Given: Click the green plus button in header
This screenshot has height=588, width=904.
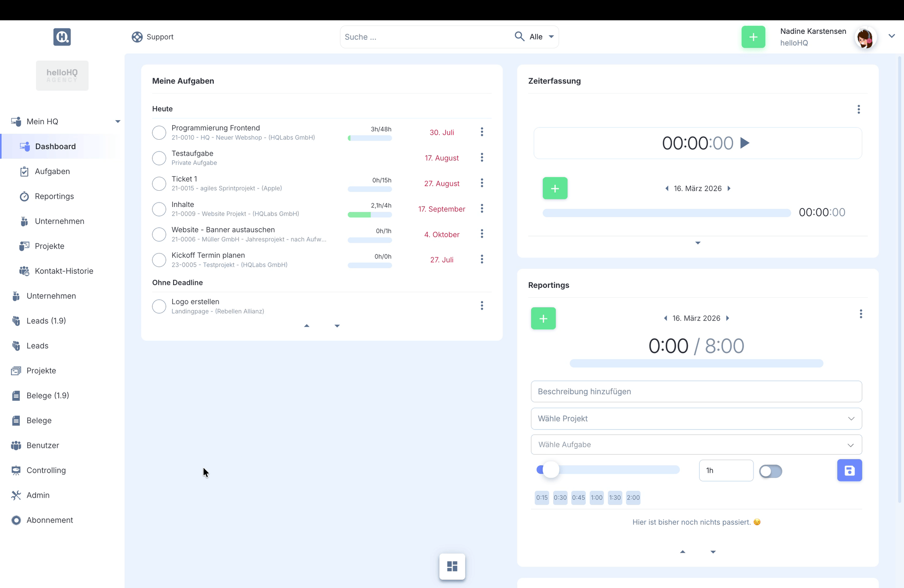Looking at the screenshot, I should pyautogui.click(x=753, y=37).
